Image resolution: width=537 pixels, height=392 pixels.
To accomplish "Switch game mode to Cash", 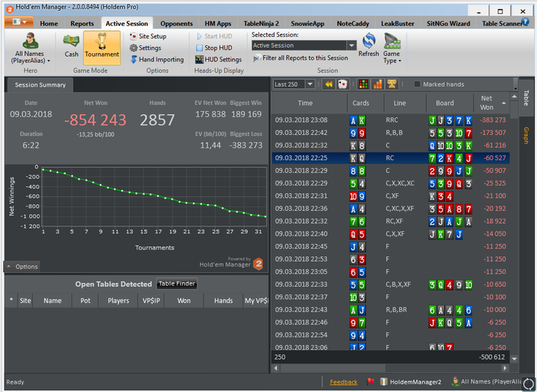I will point(71,45).
